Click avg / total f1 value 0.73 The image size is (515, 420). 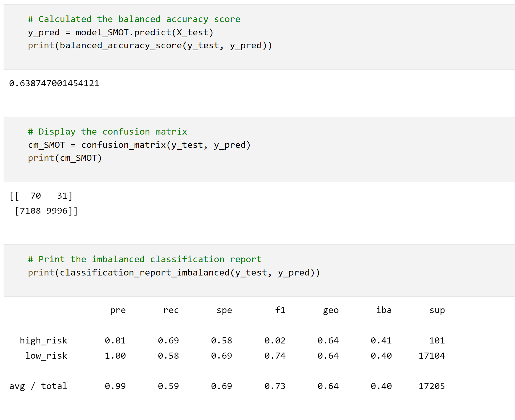click(x=275, y=386)
